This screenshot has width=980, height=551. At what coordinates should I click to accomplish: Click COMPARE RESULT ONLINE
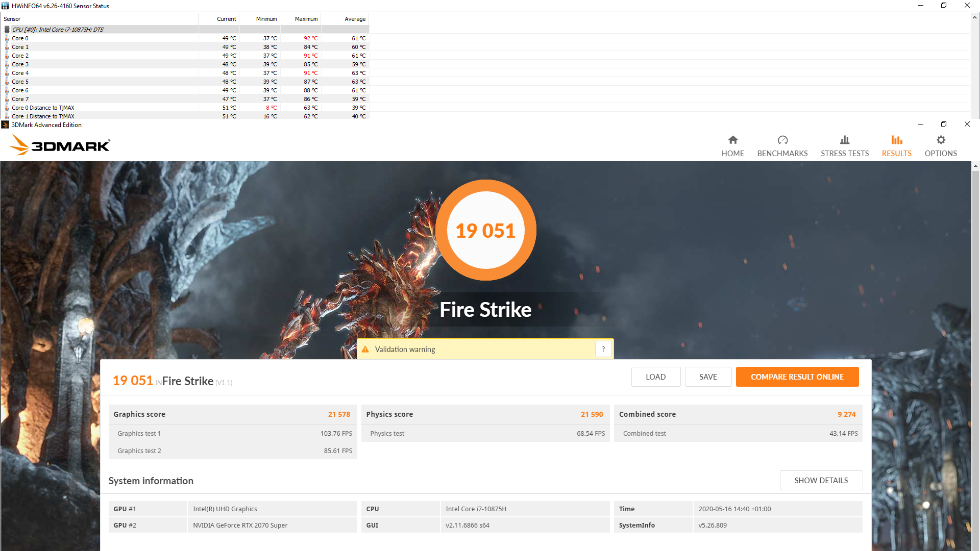(797, 377)
